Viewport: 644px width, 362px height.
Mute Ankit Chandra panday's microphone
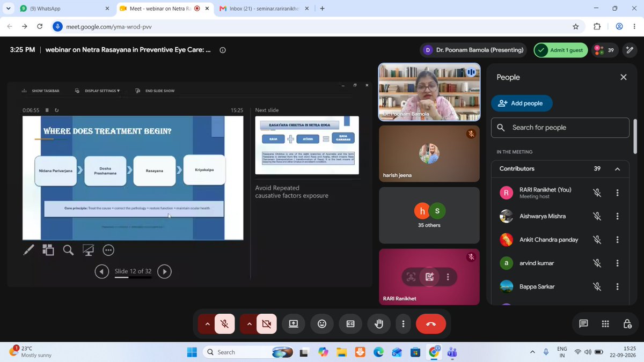[597, 240]
